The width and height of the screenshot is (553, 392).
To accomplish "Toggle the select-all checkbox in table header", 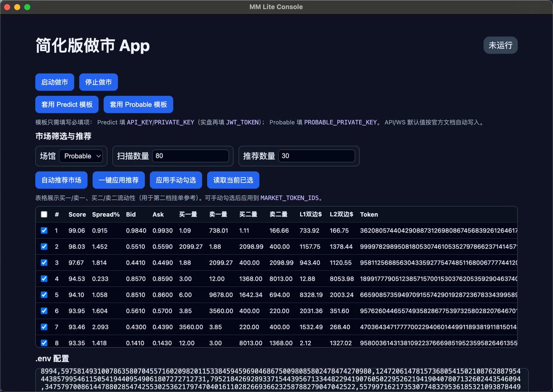I will (44, 214).
